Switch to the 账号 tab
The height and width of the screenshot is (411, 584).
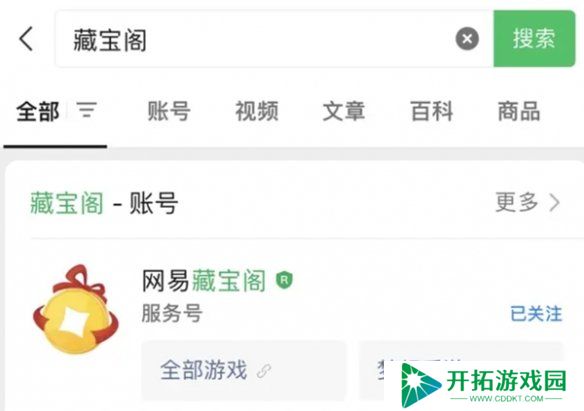tap(169, 111)
